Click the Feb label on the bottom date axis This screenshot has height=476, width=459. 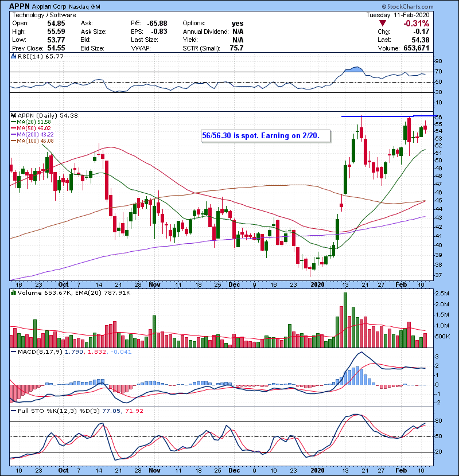point(401,470)
